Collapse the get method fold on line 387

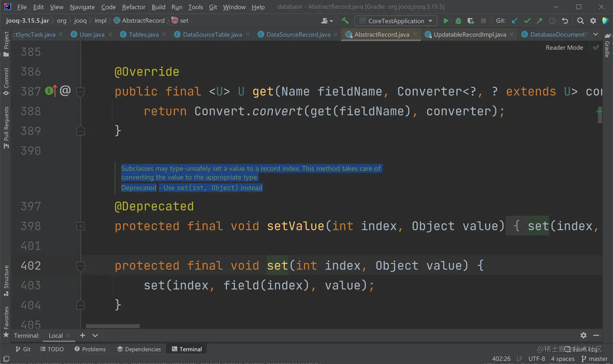(x=81, y=92)
